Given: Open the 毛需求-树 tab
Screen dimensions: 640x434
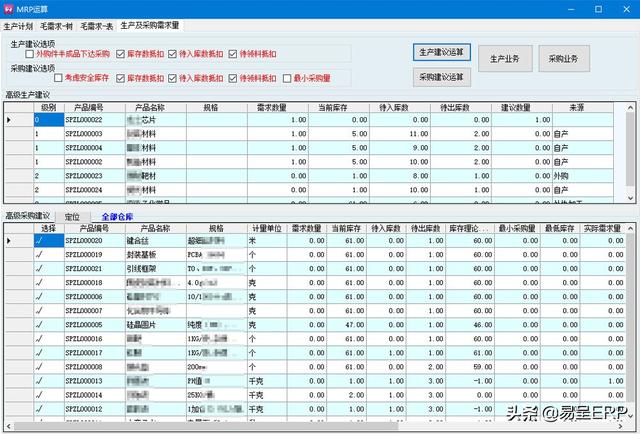Looking at the screenshot, I should pos(58,23).
